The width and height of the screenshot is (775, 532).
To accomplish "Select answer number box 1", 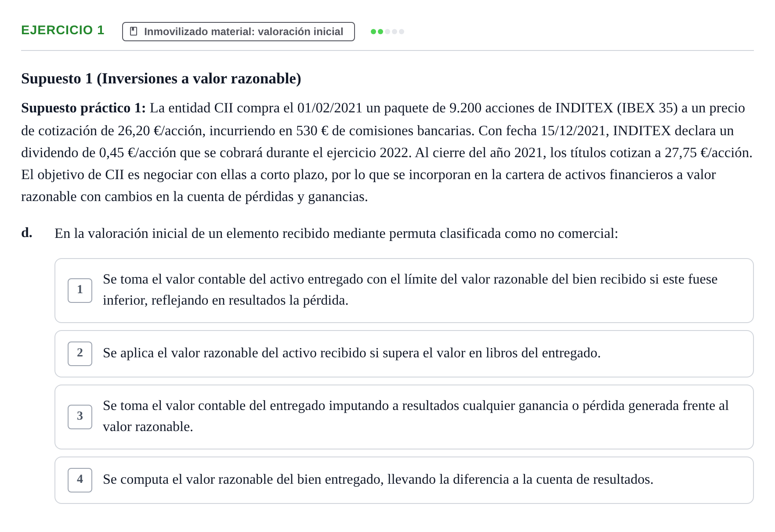I will pyautogui.click(x=80, y=290).
